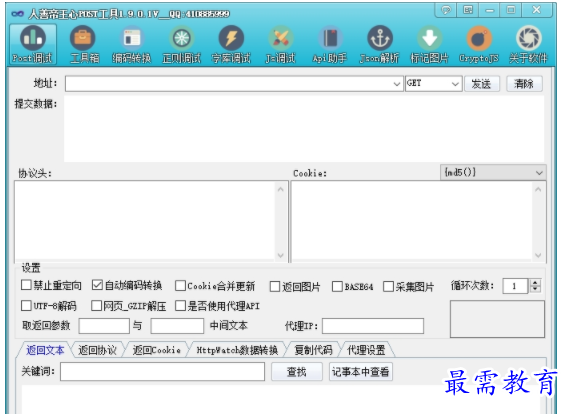Open the Post调试 tool
The height and width of the screenshot is (414, 566).
click(x=33, y=44)
